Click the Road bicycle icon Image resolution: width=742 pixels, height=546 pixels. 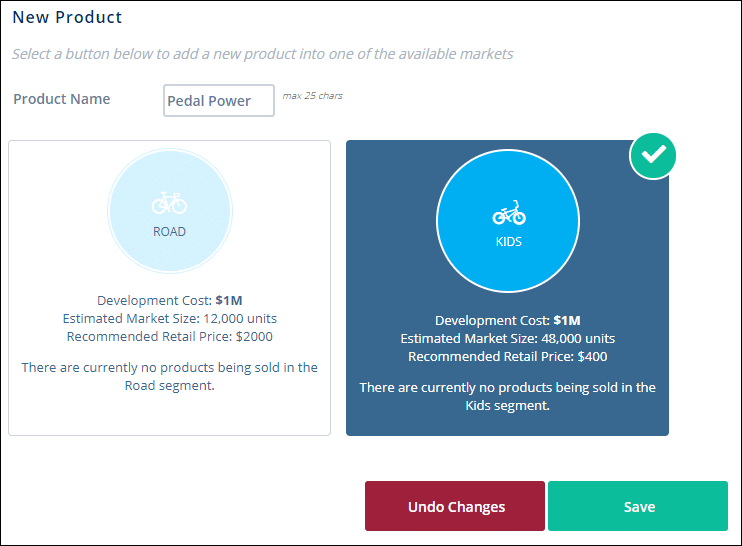(169, 203)
